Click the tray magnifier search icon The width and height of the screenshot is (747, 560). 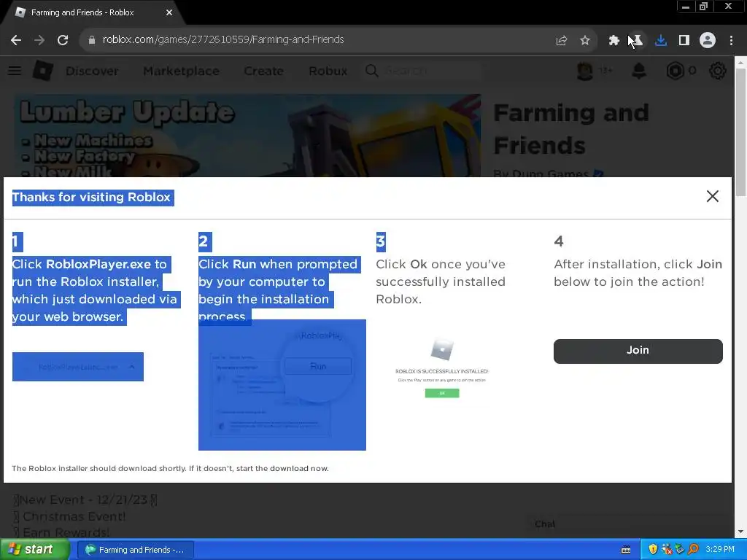[x=693, y=550]
